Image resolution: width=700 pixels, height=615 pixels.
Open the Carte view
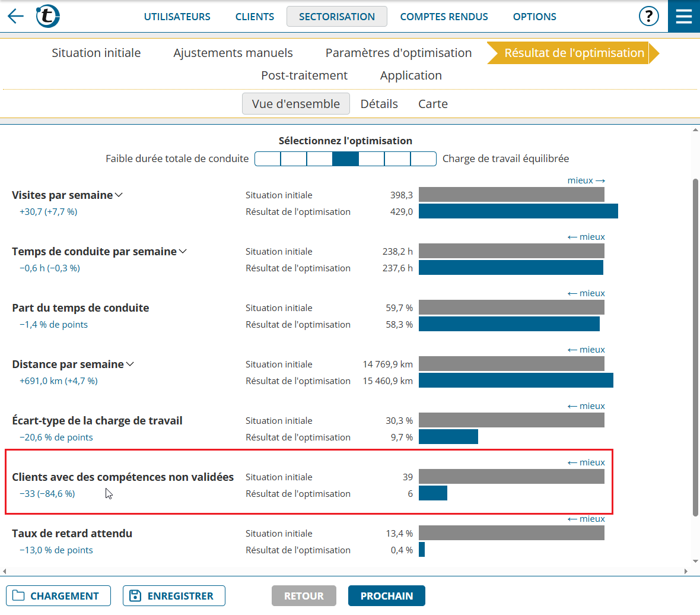[x=432, y=104]
